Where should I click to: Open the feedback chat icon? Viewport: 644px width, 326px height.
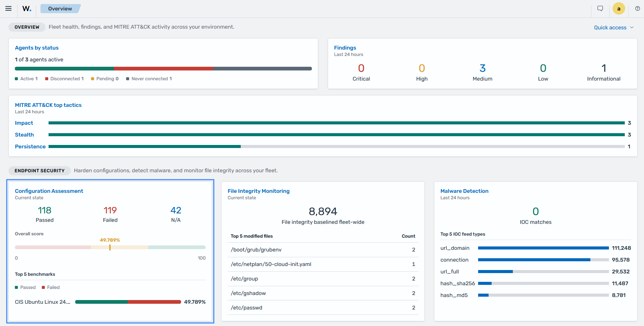point(600,9)
